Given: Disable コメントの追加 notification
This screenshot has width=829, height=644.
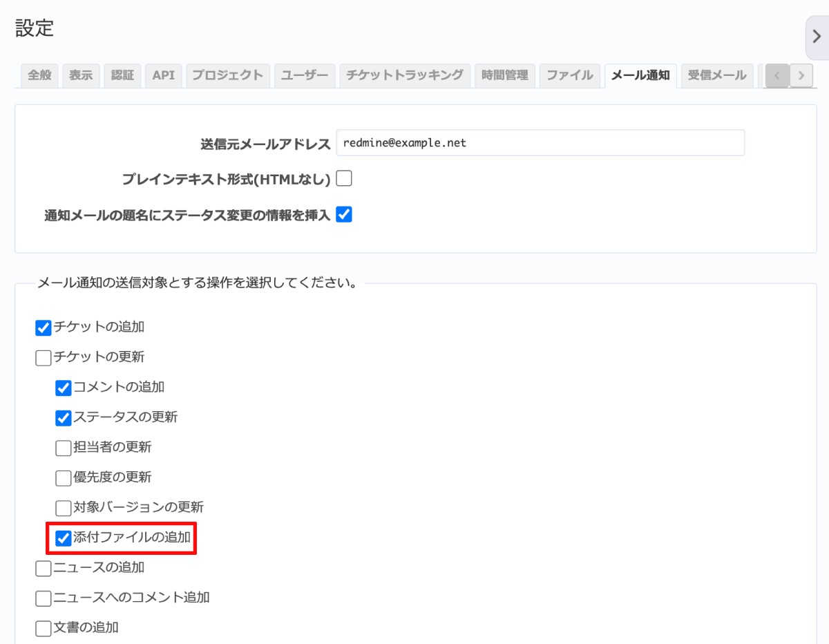Looking at the screenshot, I should [x=64, y=388].
